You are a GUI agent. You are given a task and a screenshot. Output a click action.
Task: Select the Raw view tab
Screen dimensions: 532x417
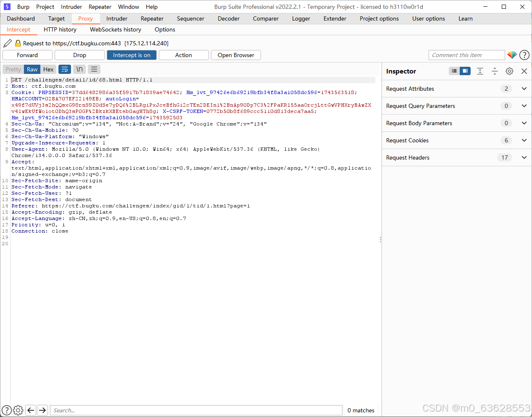pyautogui.click(x=32, y=69)
